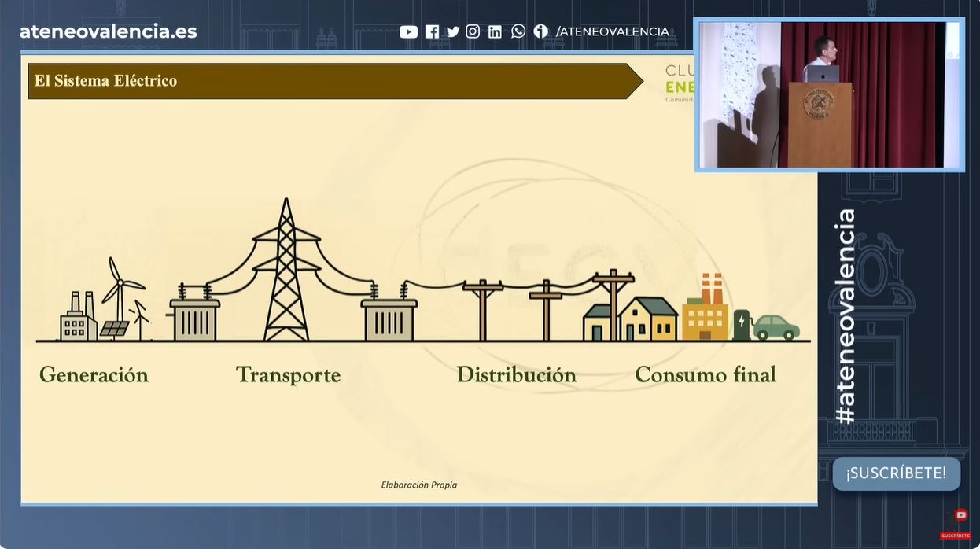Click the 'Consumo final' label
Viewport: 980px width, 549px height.
click(x=705, y=375)
